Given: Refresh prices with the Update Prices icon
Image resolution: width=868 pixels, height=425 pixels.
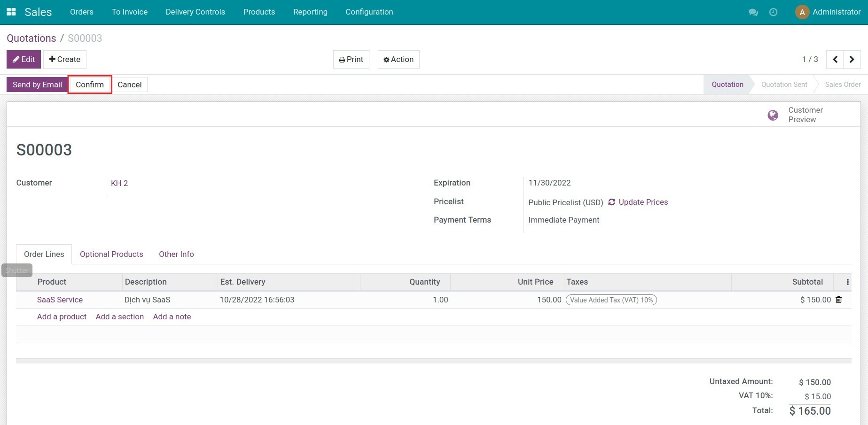Looking at the screenshot, I should point(611,202).
